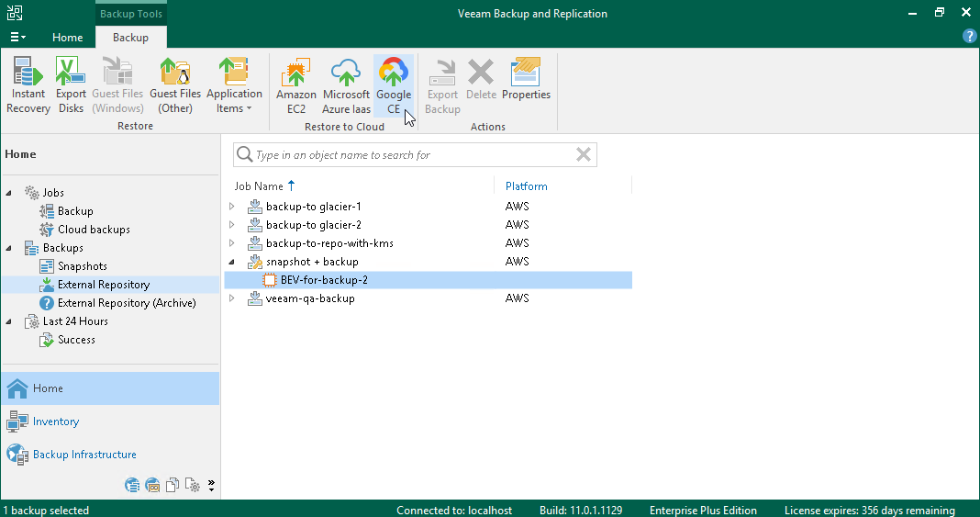Select the backup-to-repo-with-kms job

coord(329,243)
